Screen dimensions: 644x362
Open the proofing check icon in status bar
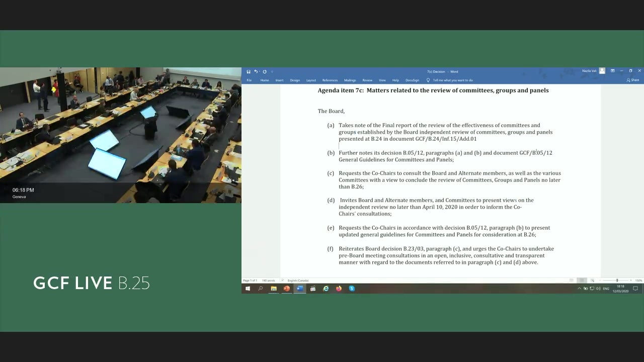click(x=282, y=281)
